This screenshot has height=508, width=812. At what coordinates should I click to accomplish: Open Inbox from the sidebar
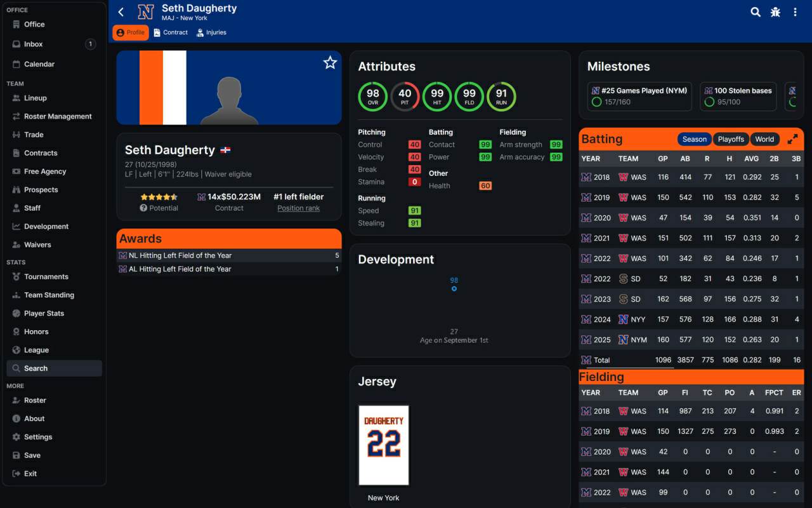[x=34, y=44]
